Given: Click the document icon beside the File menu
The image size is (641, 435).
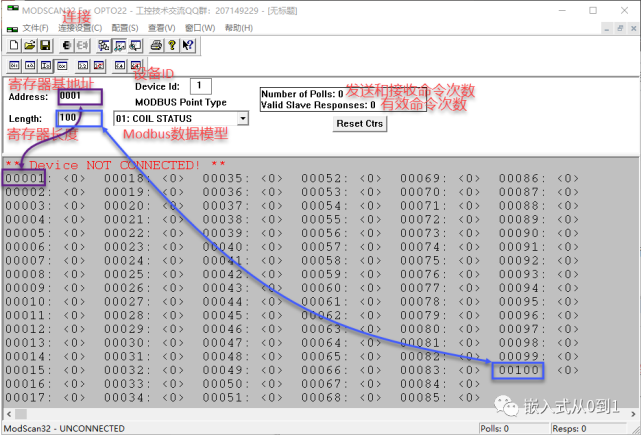Looking at the screenshot, I should tap(12, 29).
